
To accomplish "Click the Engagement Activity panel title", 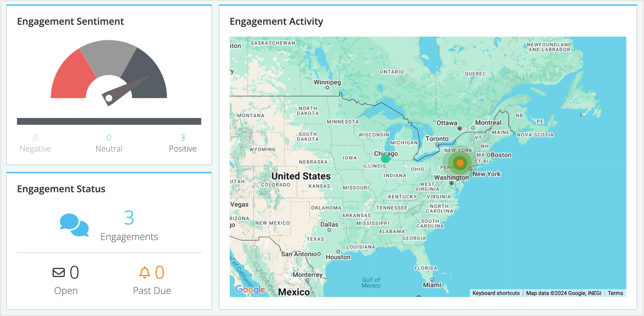I will coord(276,21).
